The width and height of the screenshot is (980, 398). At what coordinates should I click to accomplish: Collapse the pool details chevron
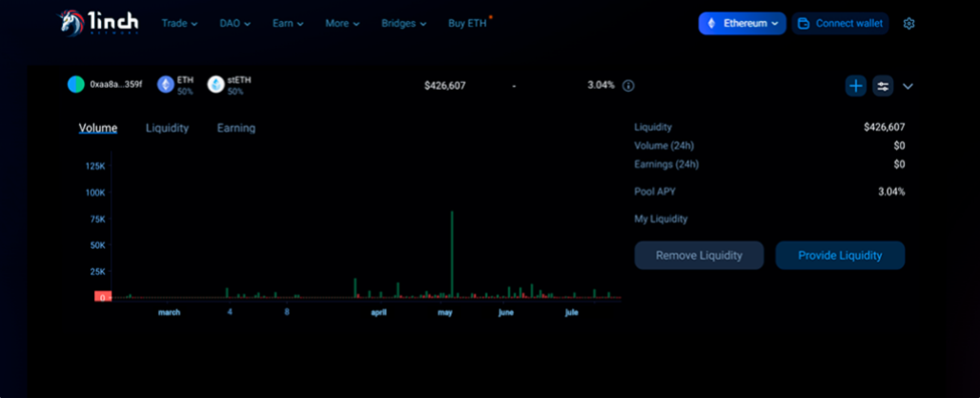908,86
